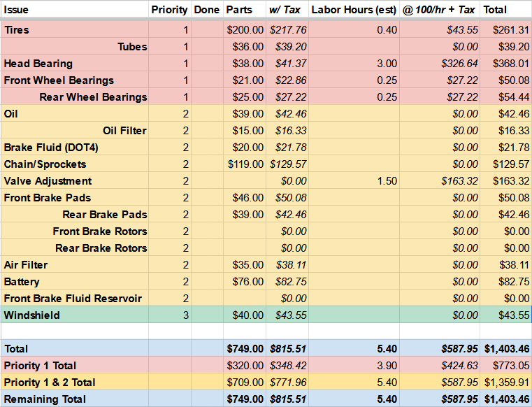This screenshot has width=532, height=407.
Task: Click the Oil Filter row label
Action: click(x=124, y=131)
